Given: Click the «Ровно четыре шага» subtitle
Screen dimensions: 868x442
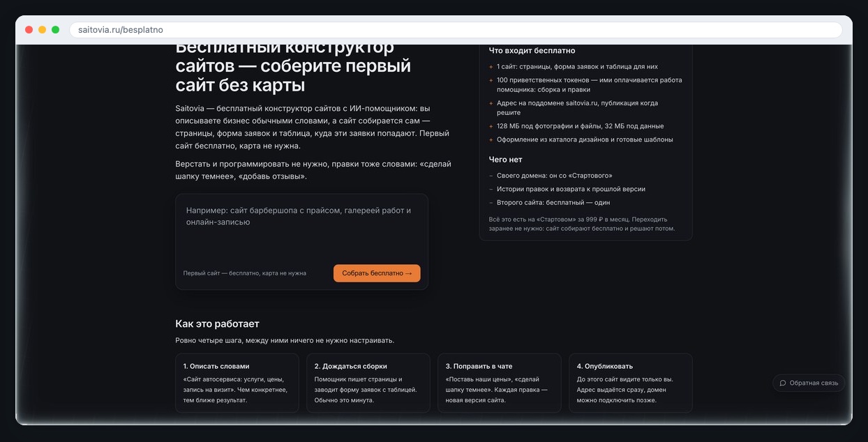Looking at the screenshot, I should coord(285,340).
